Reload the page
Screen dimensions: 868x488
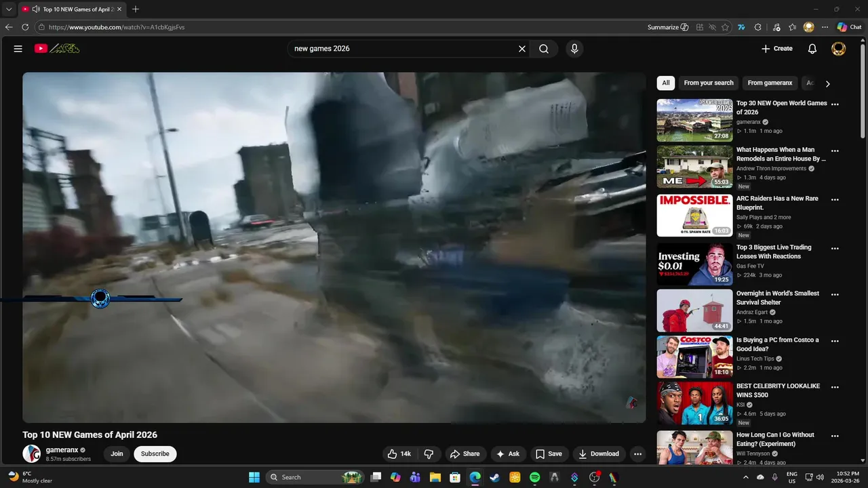coord(25,27)
